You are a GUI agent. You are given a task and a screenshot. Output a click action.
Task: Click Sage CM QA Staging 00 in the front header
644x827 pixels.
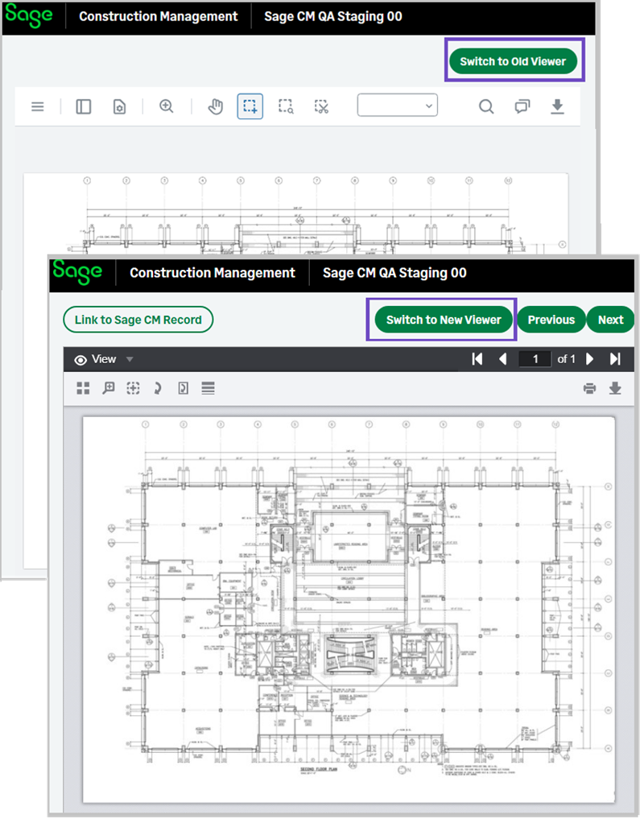394,273
